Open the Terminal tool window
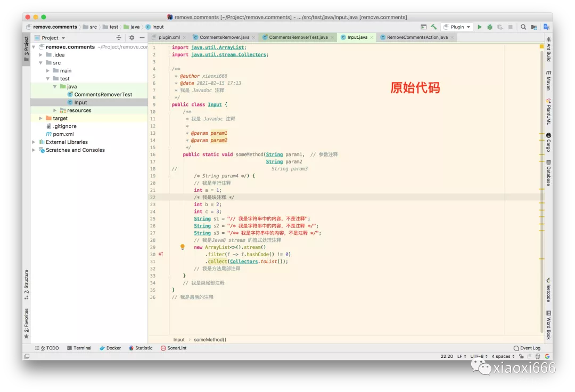Viewport: 575px width, 392px height. (x=79, y=348)
